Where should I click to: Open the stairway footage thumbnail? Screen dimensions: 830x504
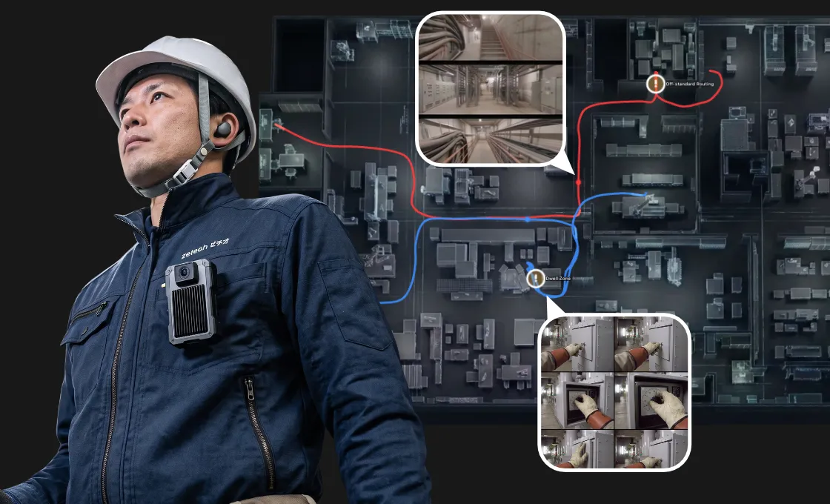pyautogui.click(x=490, y=38)
